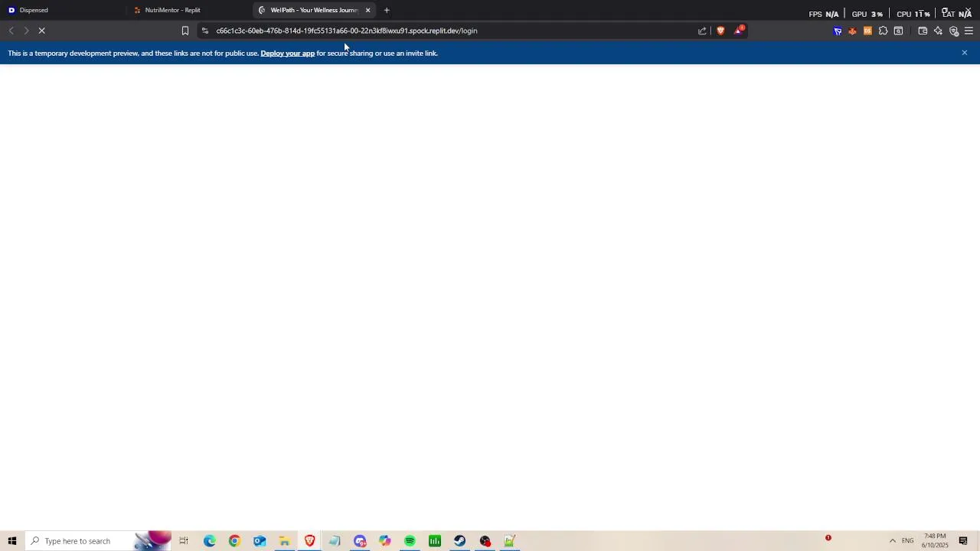Go back to previous page
The image size is (980, 551).
pos(11,31)
